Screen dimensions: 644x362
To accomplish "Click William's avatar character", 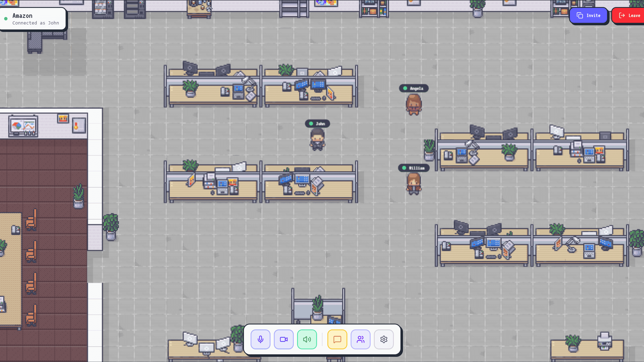I will (414, 184).
